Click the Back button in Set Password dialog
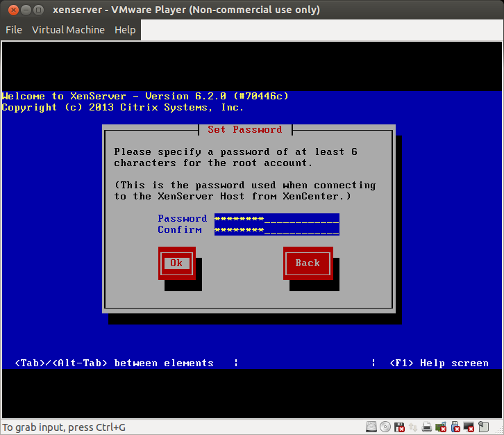 (308, 263)
